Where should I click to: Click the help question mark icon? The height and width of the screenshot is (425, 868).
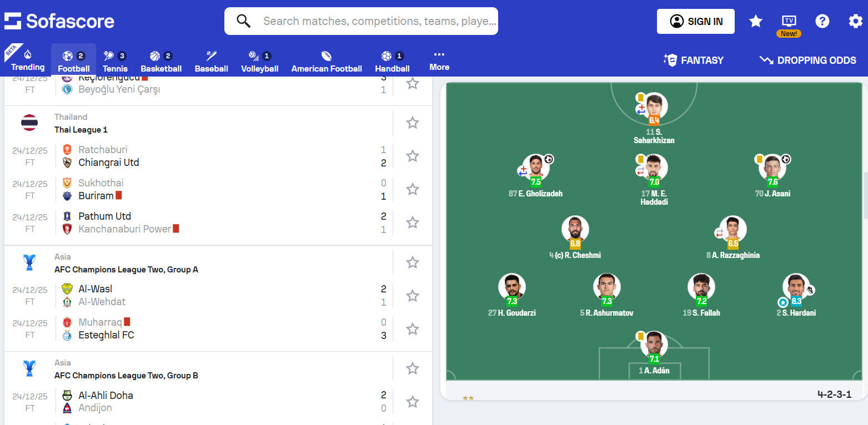(822, 21)
